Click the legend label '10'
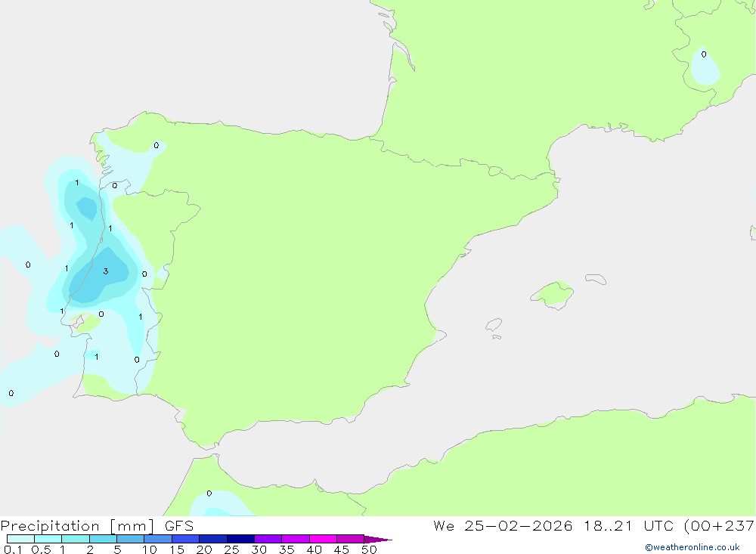This screenshot has width=756, height=554. 150,549
